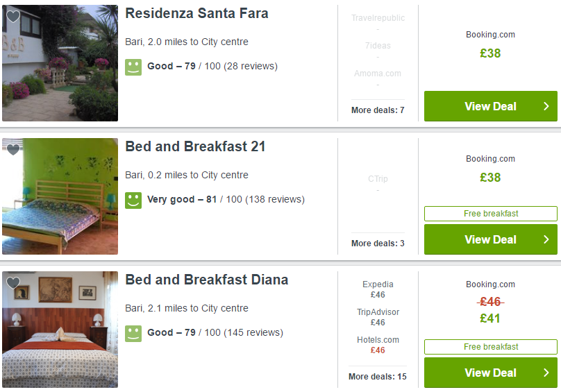Image resolution: width=561 pixels, height=392 pixels.
Task: Open the green bedroom photo thumbnail
Action: [x=60, y=196]
